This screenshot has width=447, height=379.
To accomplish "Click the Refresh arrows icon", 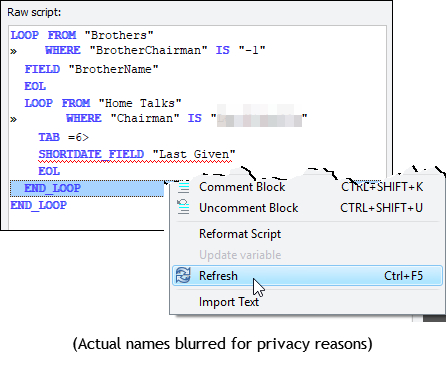I will click(x=183, y=275).
